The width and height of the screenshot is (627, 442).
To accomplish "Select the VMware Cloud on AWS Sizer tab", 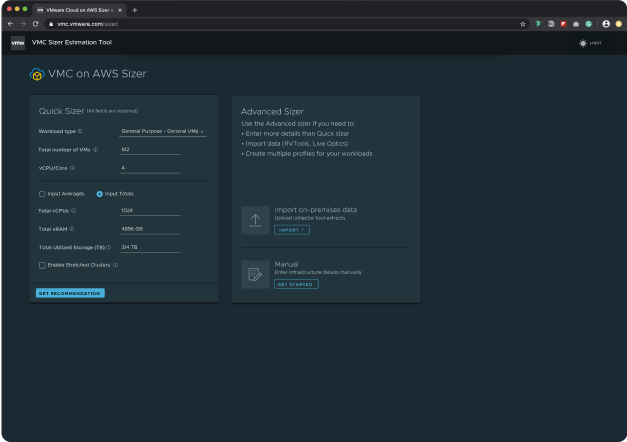I will pos(80,10).
